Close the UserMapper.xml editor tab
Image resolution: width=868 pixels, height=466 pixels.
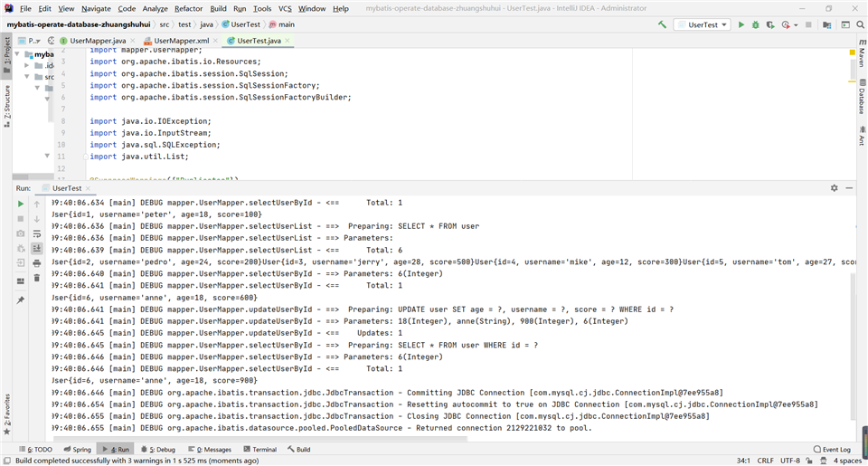(215, 41)
